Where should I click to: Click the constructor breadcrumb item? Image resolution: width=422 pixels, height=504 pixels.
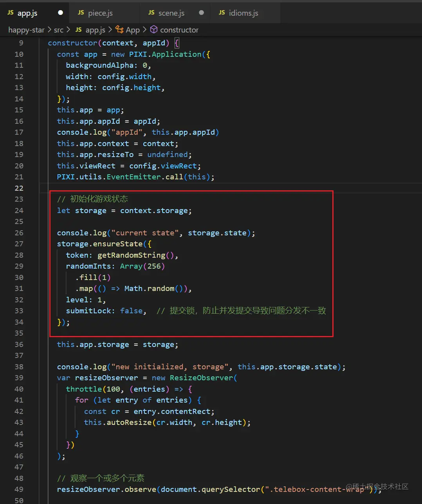point(179,30)
